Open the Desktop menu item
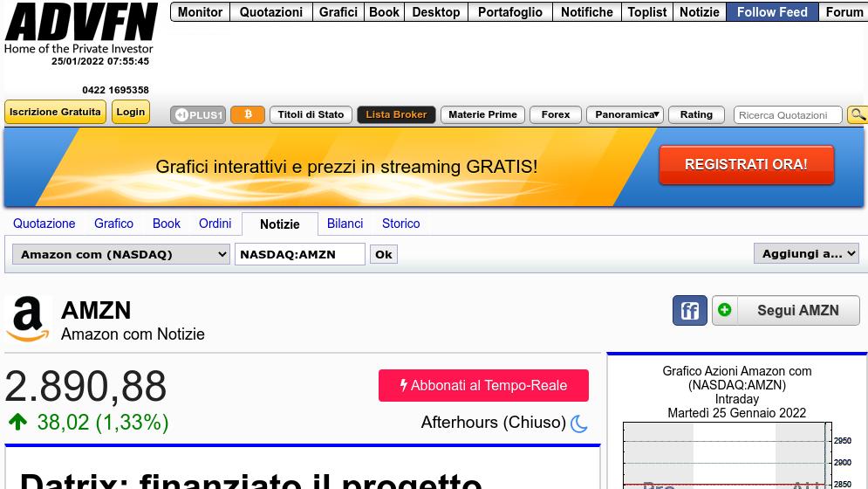The width and height of the screenshot is (868, 489). (x=436, y=11)
